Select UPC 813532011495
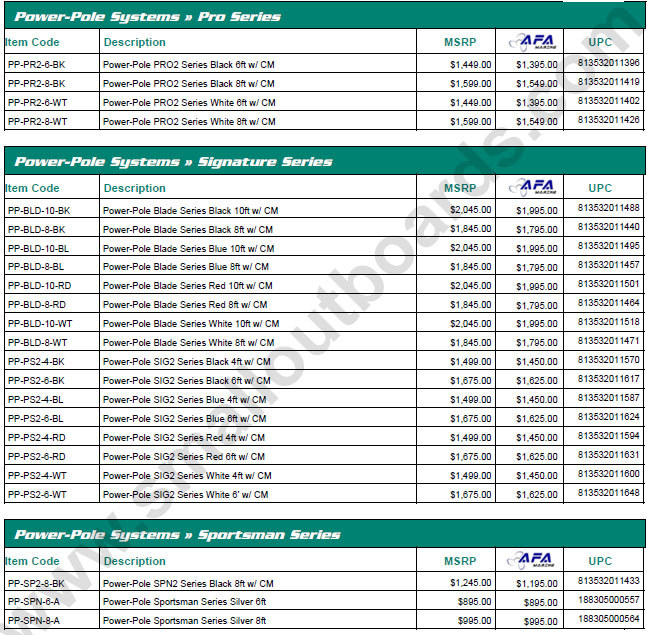 [609, 246]
